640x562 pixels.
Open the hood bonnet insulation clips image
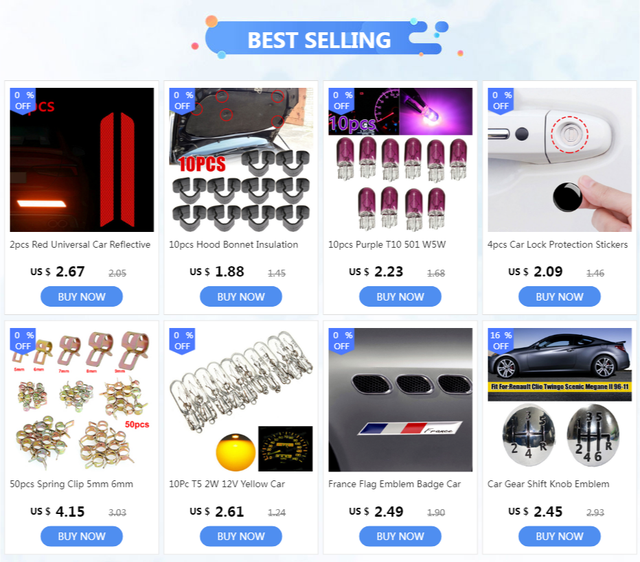241,160
